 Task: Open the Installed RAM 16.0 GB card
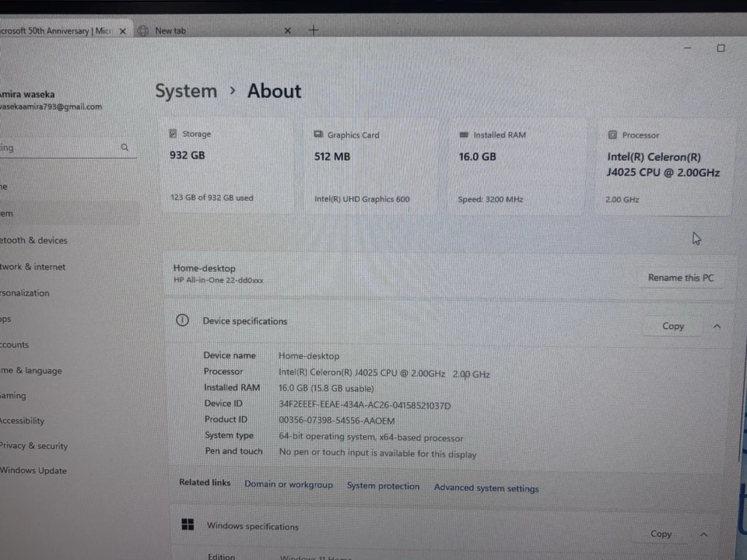517,167
